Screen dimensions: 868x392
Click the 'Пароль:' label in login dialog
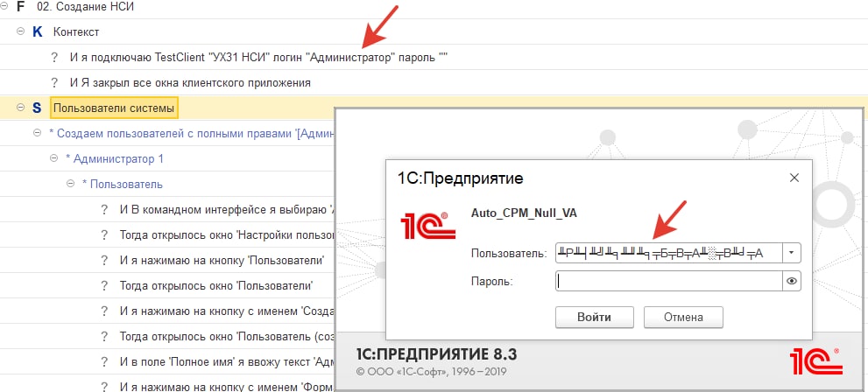492,282
